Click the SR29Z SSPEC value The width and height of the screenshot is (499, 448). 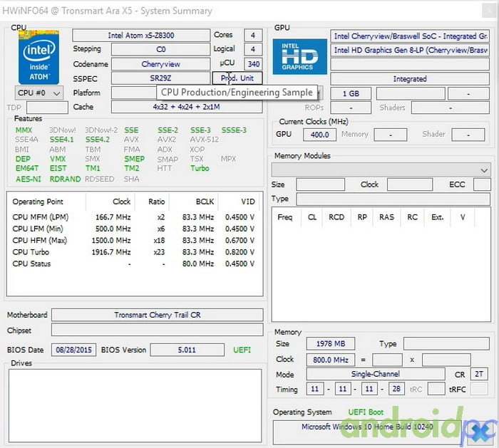pyautogui.click(x=160, y=78)
